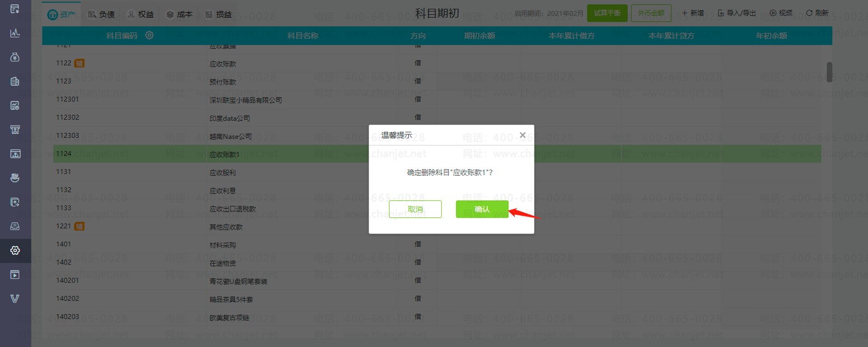Open the 科目编码 settings gear icon
Image resolution: width=868 pixels, height=347 pixels.
149,35
